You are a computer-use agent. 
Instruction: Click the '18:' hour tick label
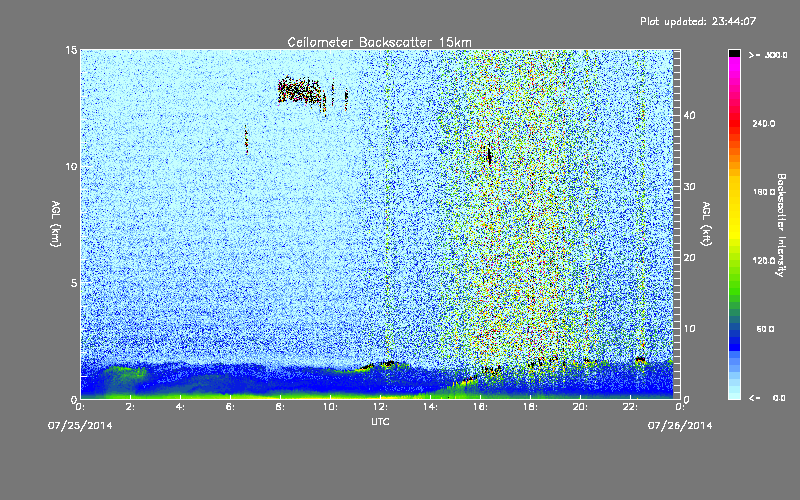(x=530, y=407)
